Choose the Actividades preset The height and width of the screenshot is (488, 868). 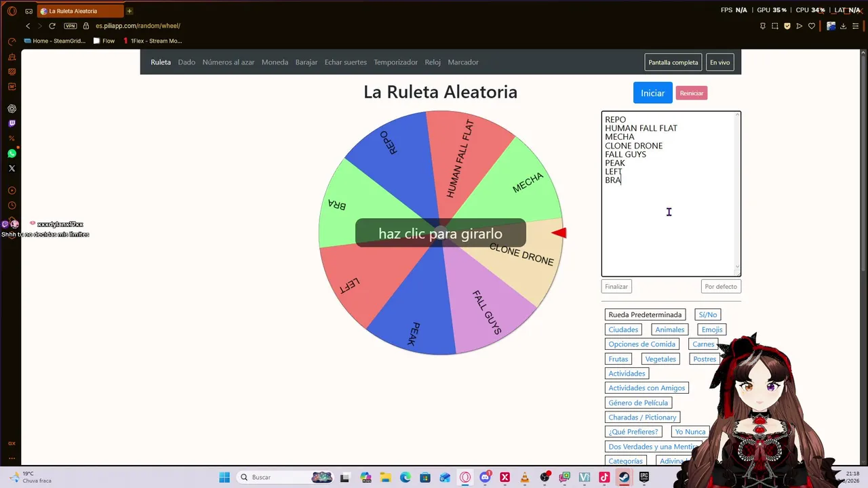627,373
